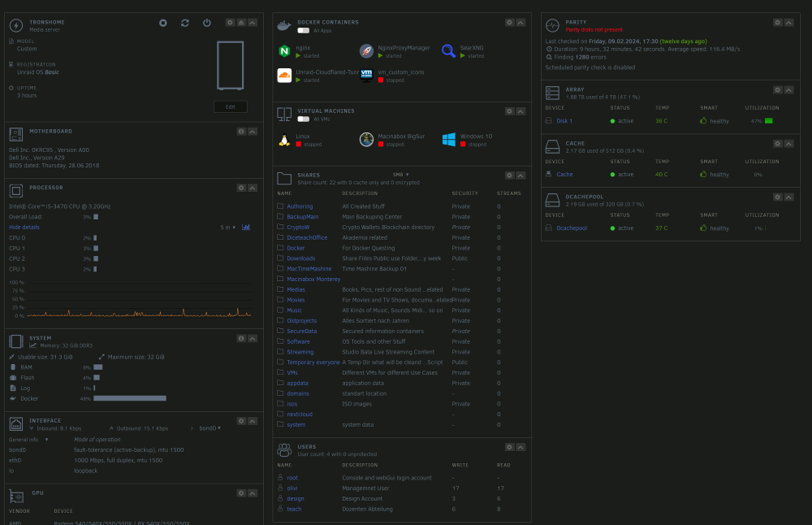This screenshot has height=525, width=812.
Task: Open the nginx container icon
Action: 284,50
